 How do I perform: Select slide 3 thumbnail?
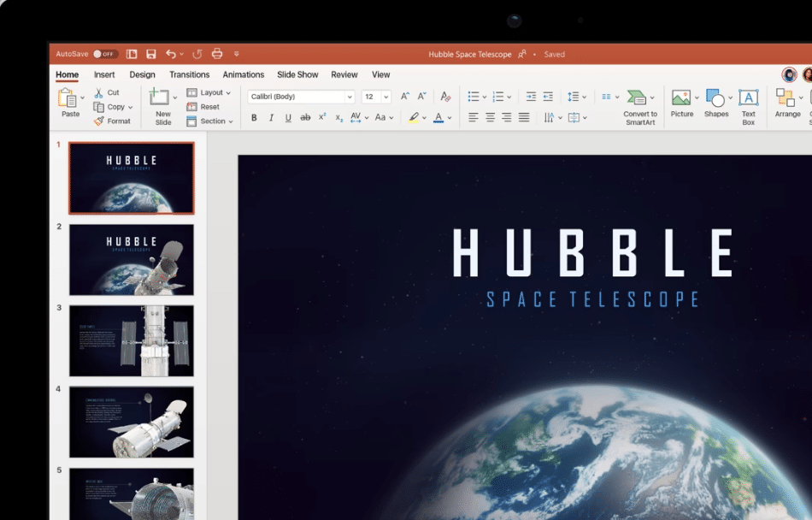coord(132,340)
